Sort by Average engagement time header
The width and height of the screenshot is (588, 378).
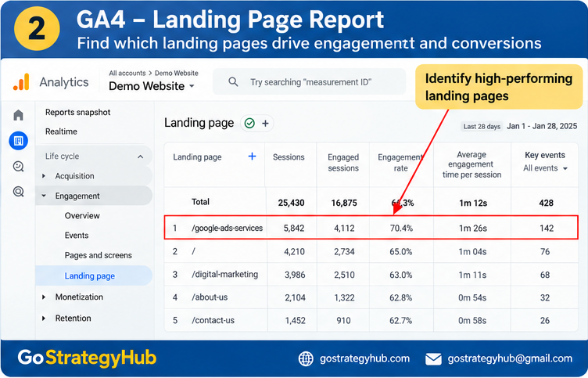pos(471,165)
